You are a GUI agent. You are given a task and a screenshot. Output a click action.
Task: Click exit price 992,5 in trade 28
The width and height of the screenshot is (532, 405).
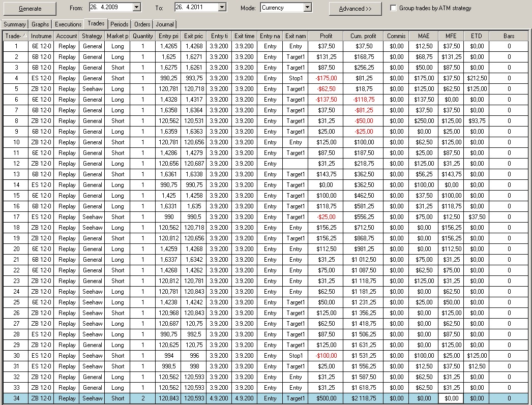point(194,334)
